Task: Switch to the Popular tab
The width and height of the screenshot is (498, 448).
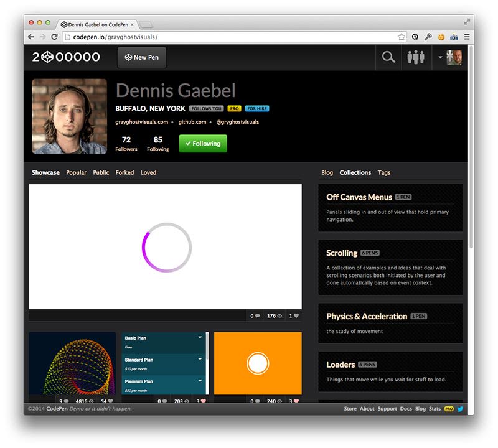Action: (x=76, y=172)
